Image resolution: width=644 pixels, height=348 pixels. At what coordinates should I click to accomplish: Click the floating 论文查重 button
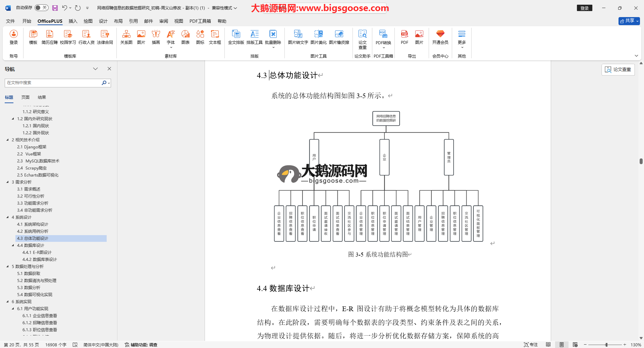tap(618, 69)
